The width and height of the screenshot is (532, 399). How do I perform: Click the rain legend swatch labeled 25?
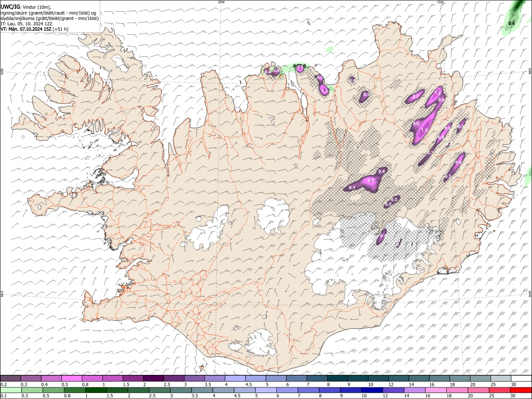500,390
